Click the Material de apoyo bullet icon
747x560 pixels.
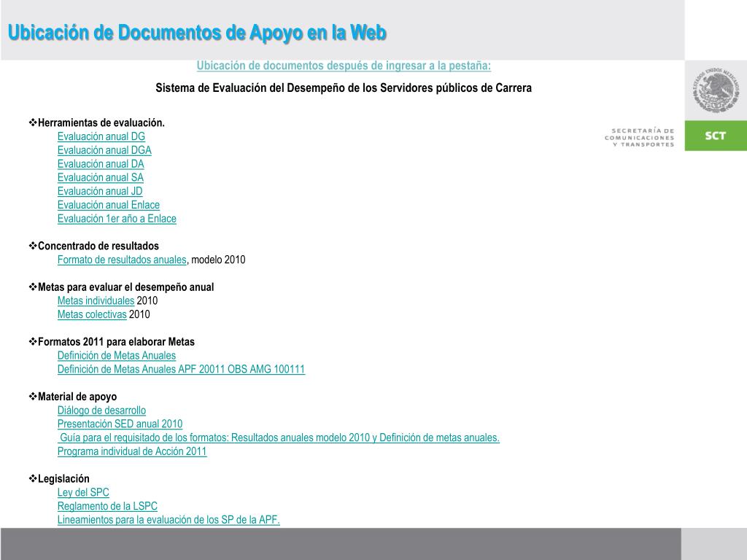32,396
